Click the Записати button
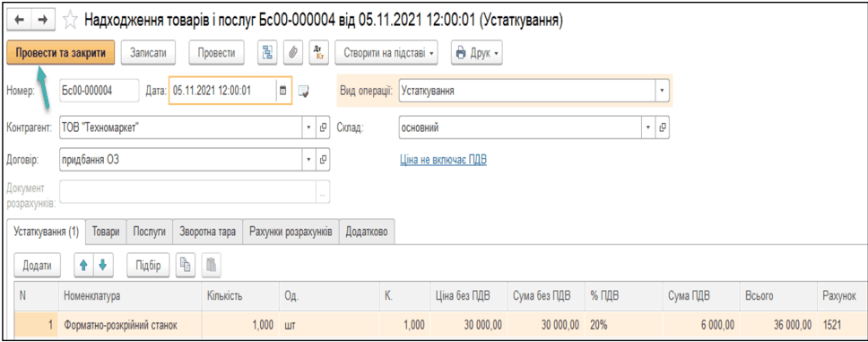 click(x=148, y=53)
